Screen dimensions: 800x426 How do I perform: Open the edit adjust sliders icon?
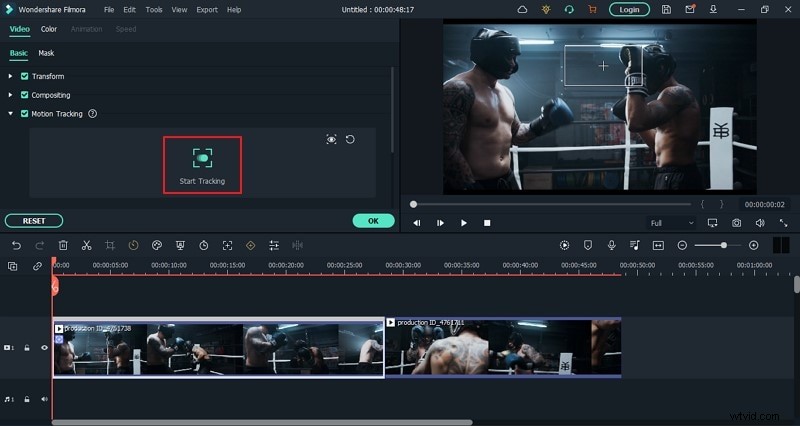[x=274, y=245]
